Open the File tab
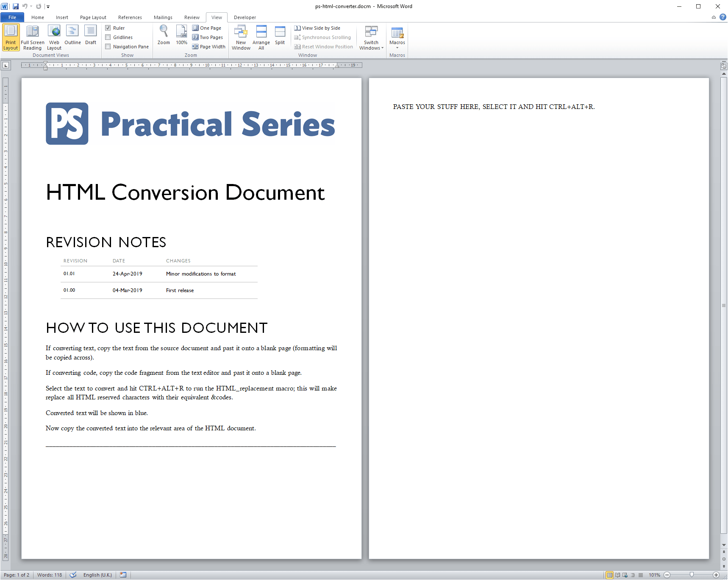 click(12, 17)
